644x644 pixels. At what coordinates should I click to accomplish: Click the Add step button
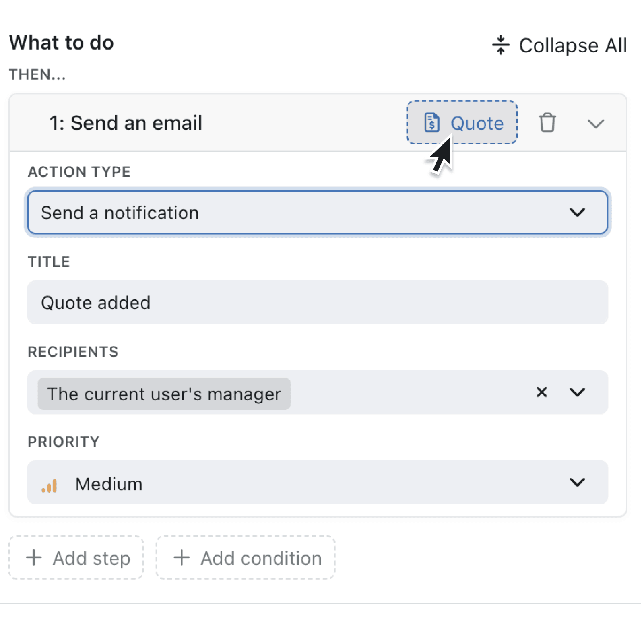coord(76,558)
